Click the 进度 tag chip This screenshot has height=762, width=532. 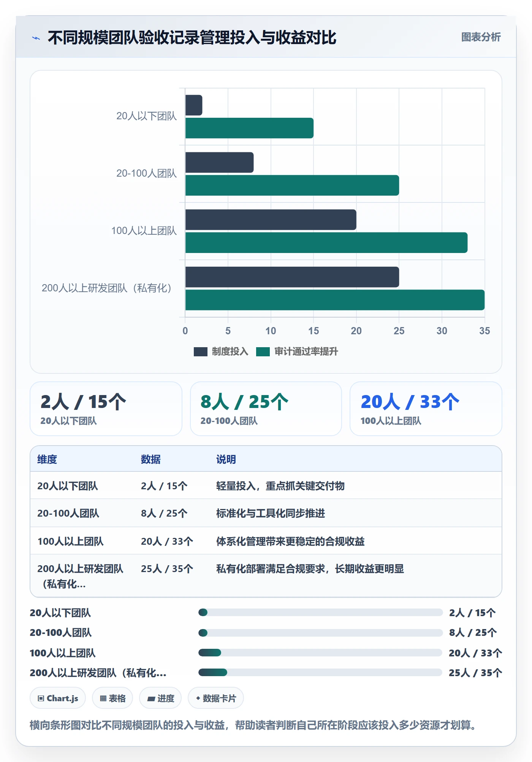[160, 698]
